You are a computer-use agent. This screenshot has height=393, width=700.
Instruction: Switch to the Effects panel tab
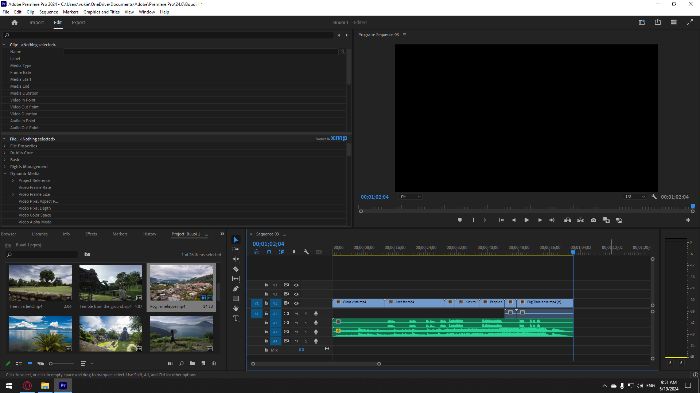91,234
